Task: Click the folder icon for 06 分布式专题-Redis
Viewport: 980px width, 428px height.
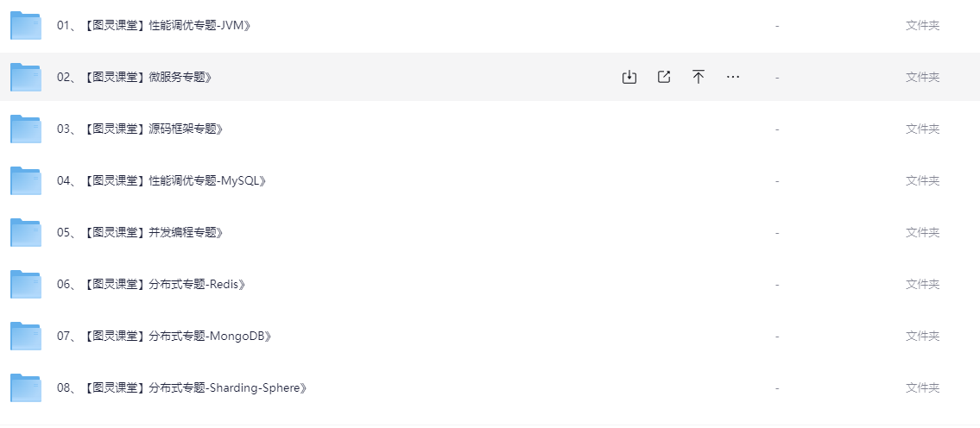Action: pyautogui.click(x=26, y=284)
